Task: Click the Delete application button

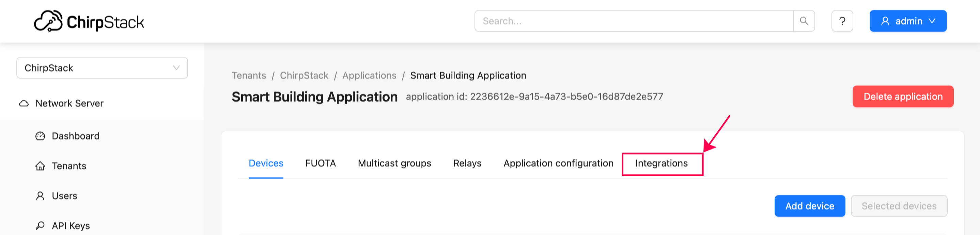Action: pos(903,97)
